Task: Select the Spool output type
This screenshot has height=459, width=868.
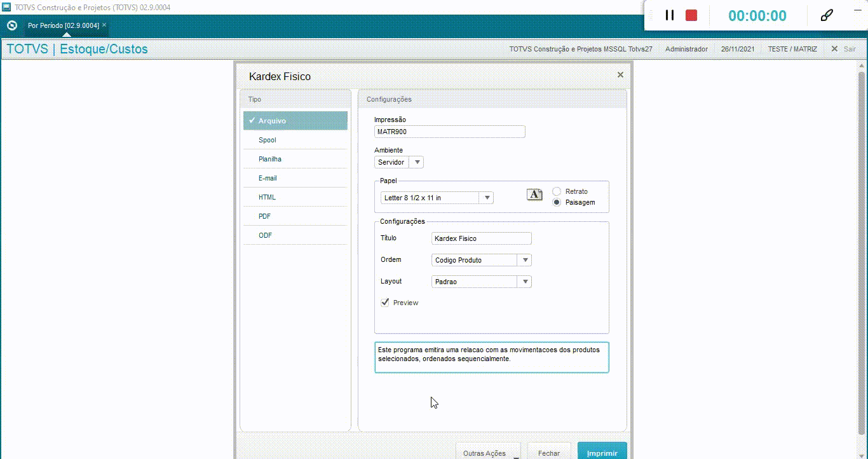Action: click(295, 140)
